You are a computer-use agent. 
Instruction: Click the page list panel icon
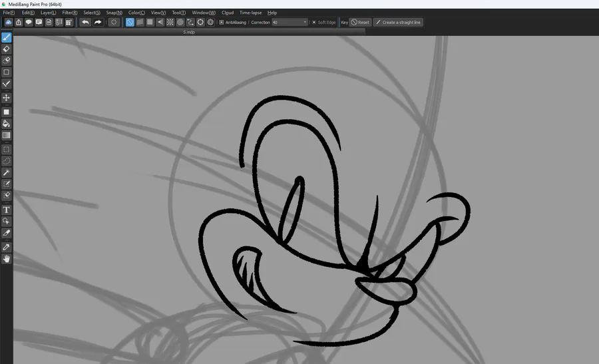pos(59,22)
